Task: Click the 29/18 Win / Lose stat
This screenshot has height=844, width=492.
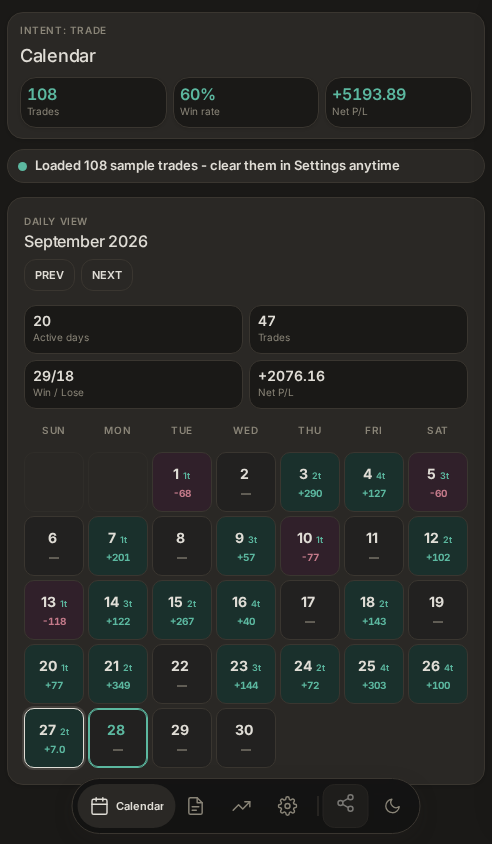Action: 133,384
